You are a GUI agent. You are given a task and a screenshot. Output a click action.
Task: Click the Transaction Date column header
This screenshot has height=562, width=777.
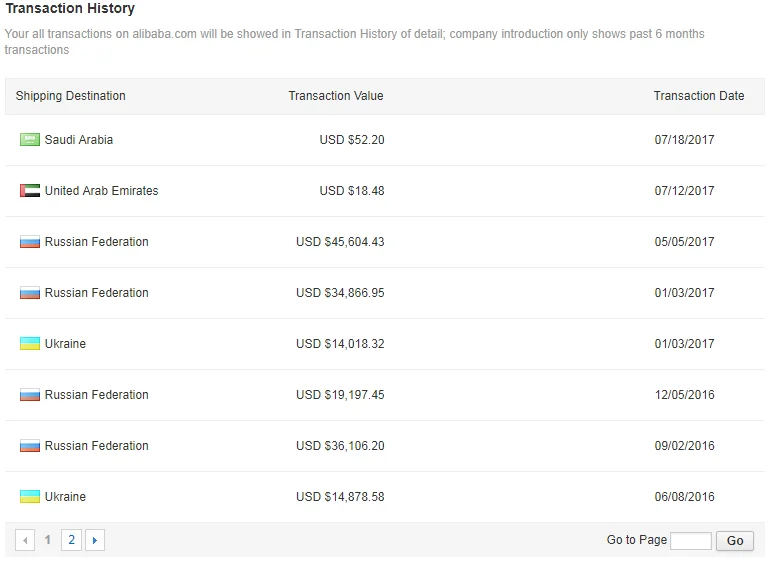coord(699,96)
